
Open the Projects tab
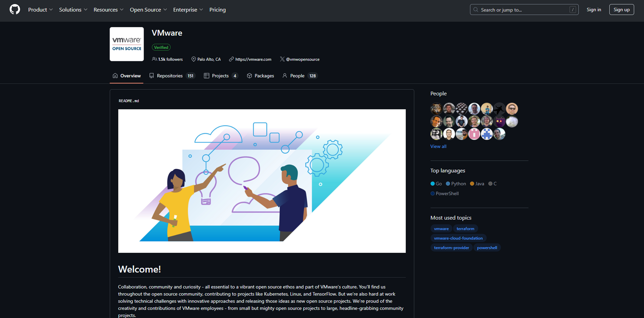(221, 76)
